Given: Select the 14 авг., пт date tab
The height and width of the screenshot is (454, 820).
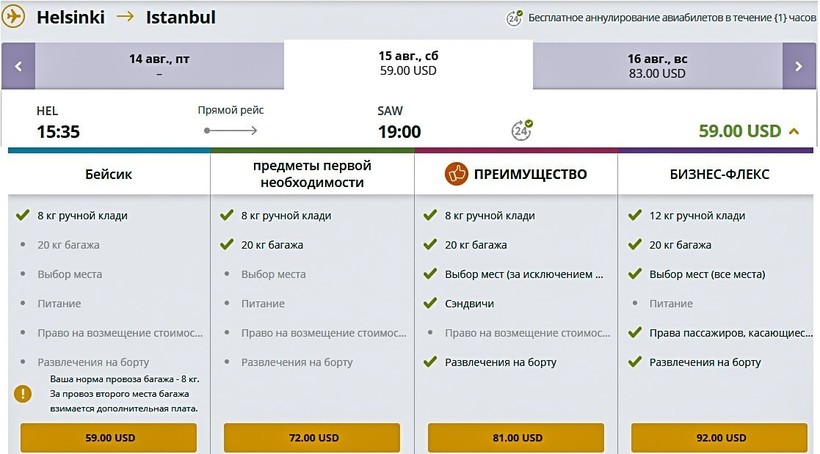Looking at the screenshot, I should coord(159,66).
